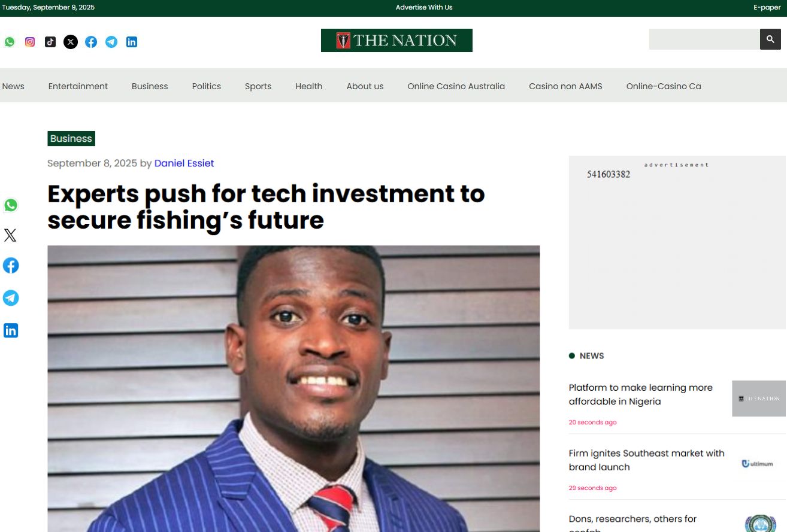Share article via sidebar WhatsApp icon
This screenshot has height=532, width=787.
[x=11, y=205]
